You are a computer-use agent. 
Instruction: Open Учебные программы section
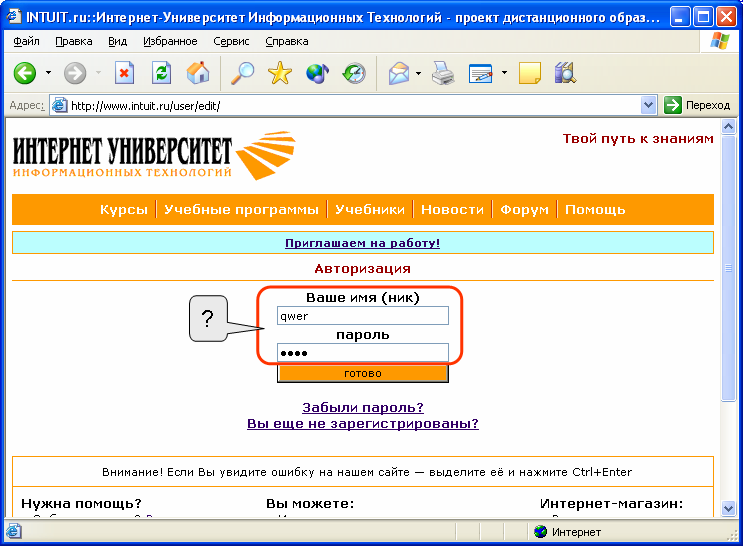click(241, 209)
